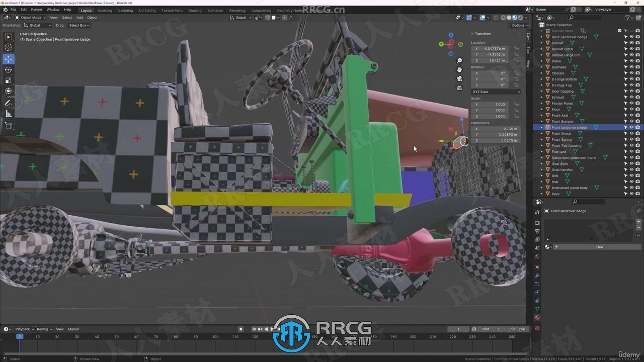This screenshot has width=644, height=362.
Task: Select the Add Cube tool
Action: click(8, 126)
